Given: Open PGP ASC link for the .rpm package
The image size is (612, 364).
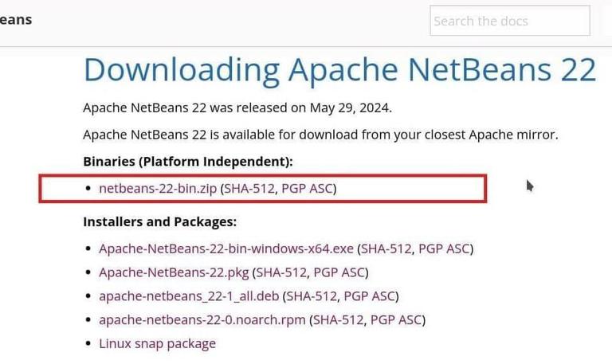Looking at the screenshot, I should coord(397,320).
